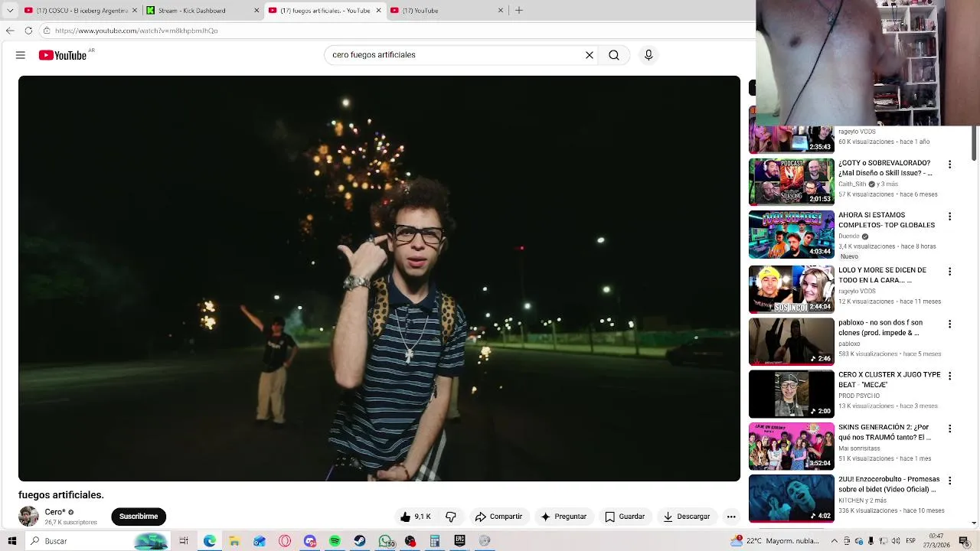Open the Compartir share dialog
This screenshot has height=551, width=980.
pos(498,517)
